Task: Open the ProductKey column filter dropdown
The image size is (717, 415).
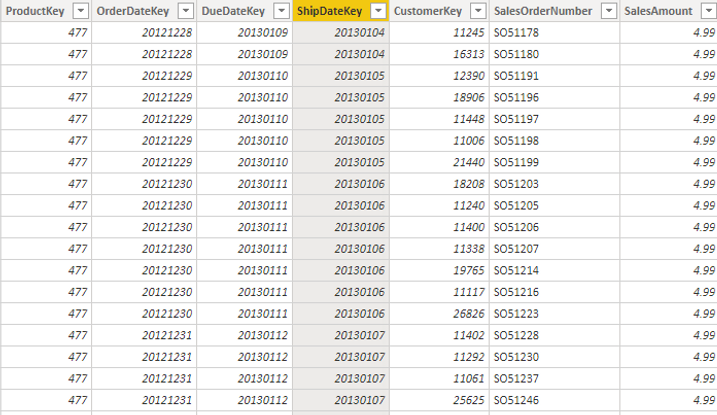Action: (x=80, y=11)
